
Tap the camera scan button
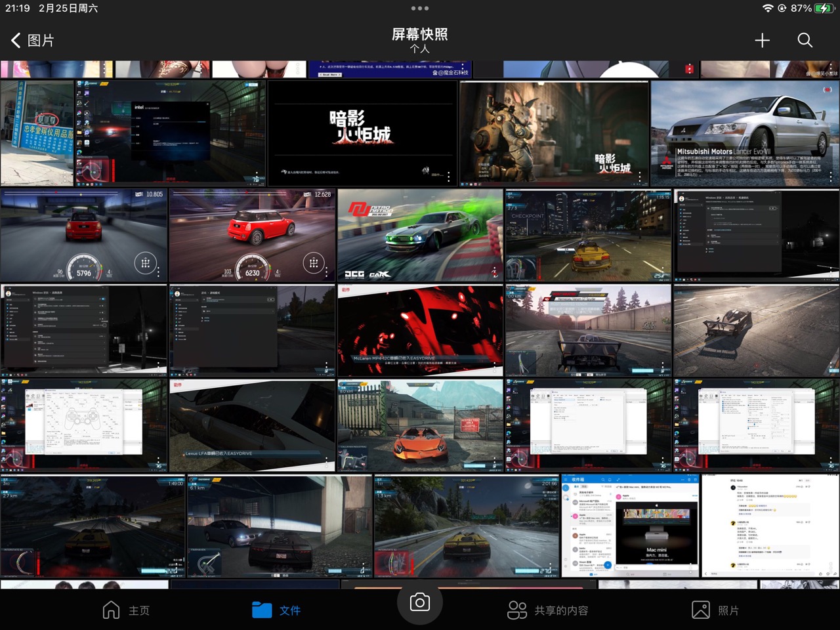click(420, 602)
